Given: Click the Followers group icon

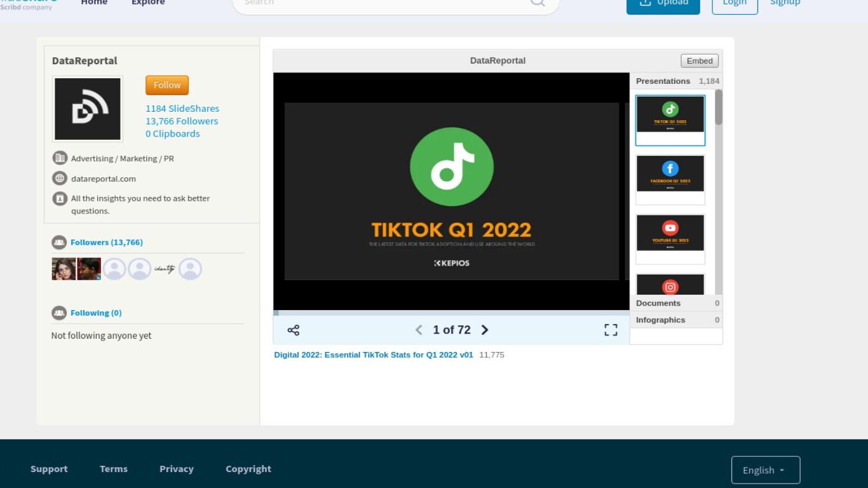Looking at the screenshot, I should click(x=59, y=242).
